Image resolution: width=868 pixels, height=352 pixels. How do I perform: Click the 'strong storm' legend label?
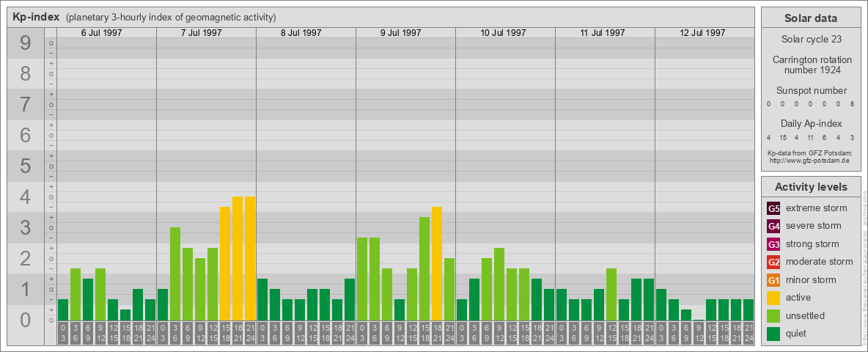click(x=812, y=243)
